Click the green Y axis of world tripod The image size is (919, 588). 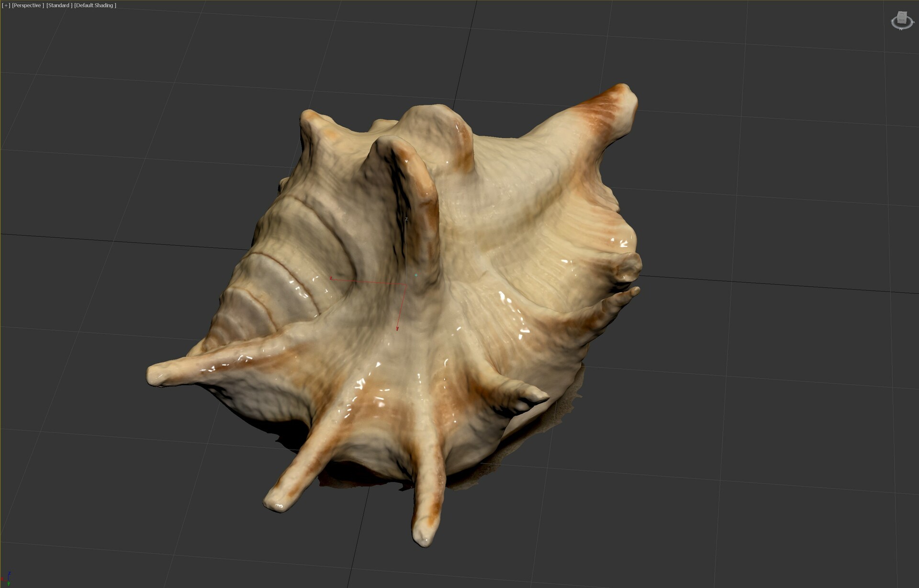pos(9,584)
